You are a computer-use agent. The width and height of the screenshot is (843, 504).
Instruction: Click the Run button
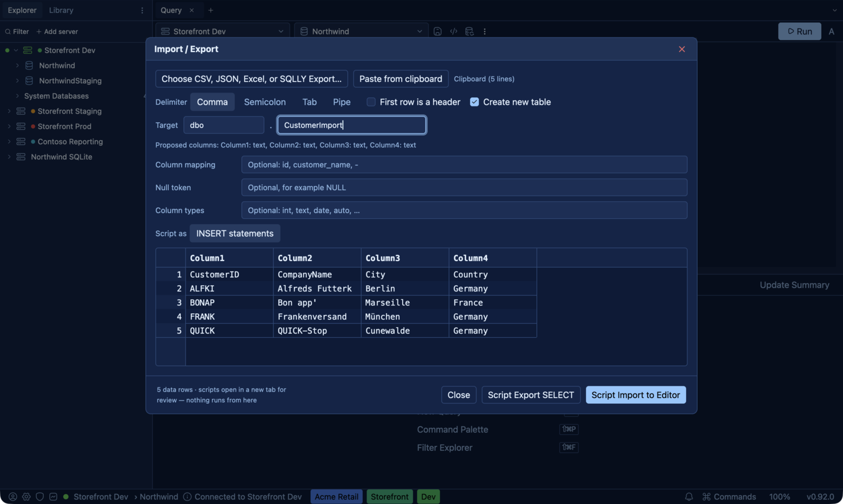click(800, 32)
